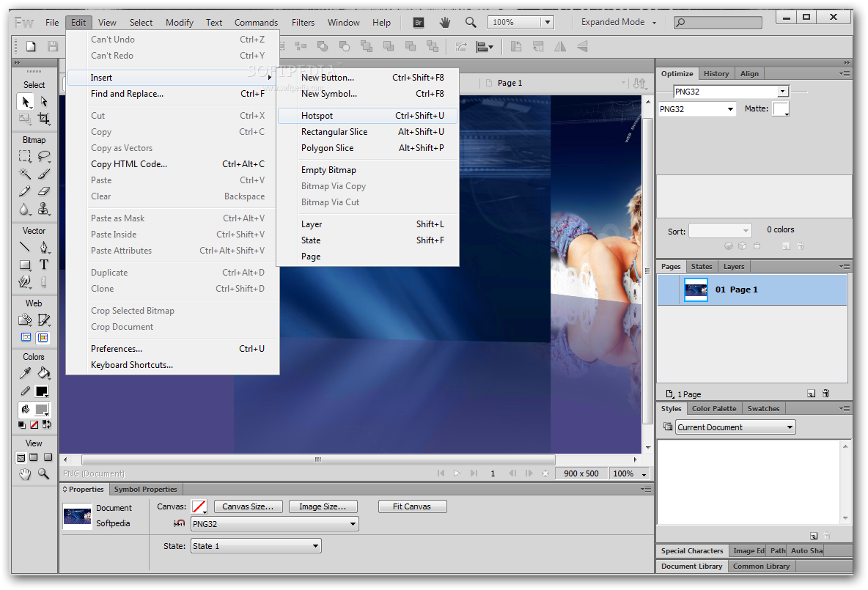Viewport: 868px width, 590px height.
Task: Click the horizontal scrollbar thumb under canvas
Action: (x=318, y=460)
